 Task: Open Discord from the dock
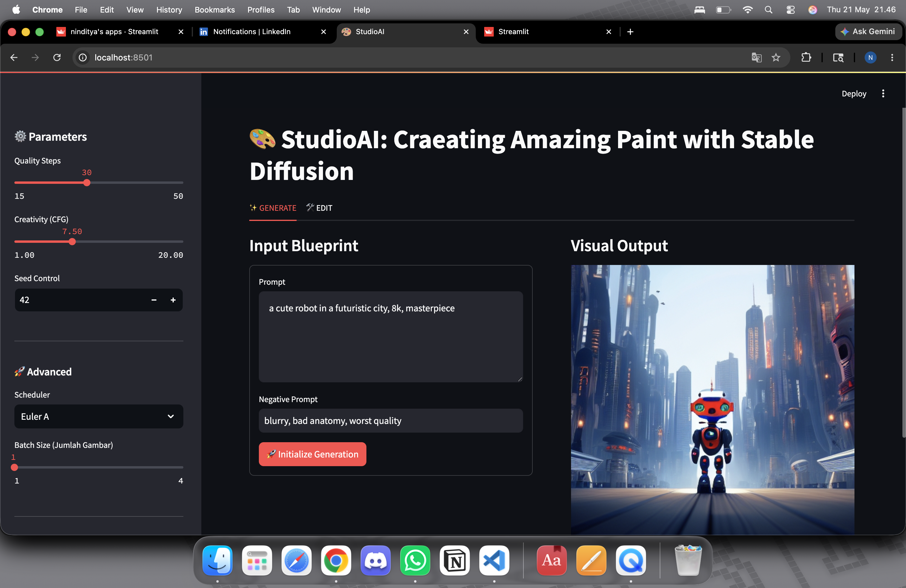click(x=376, y=561)
